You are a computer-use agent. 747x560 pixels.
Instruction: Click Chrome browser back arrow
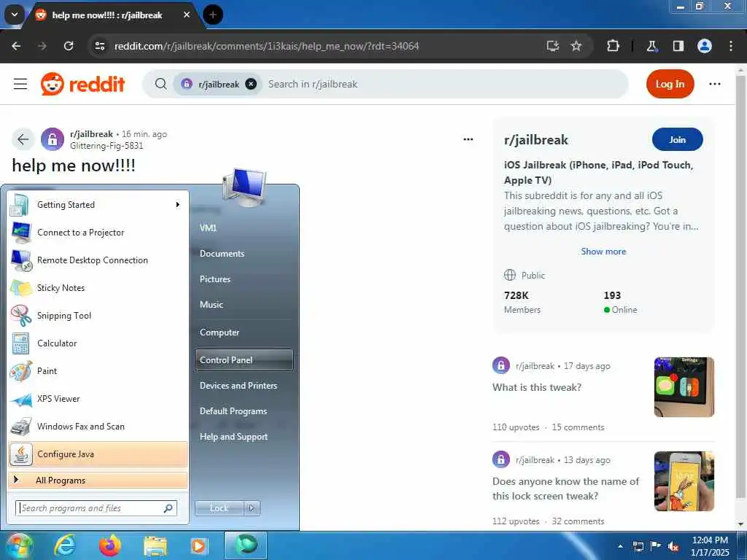pos(16,46)
